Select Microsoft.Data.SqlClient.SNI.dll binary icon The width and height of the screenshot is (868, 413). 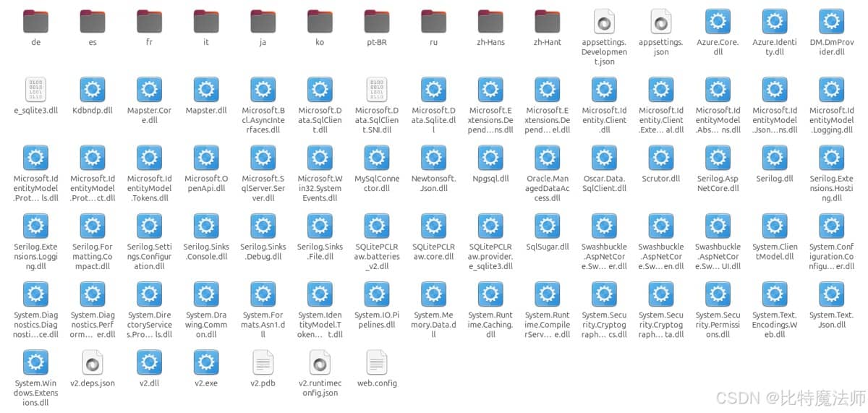[377, 90]
